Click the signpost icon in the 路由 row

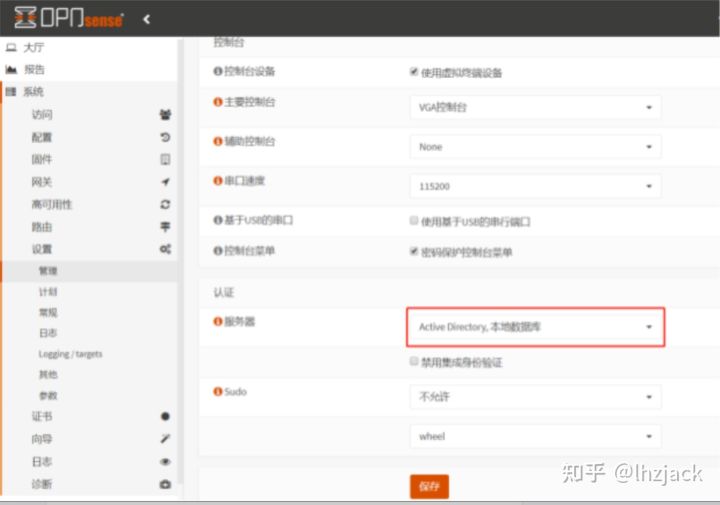coord(165,226)
